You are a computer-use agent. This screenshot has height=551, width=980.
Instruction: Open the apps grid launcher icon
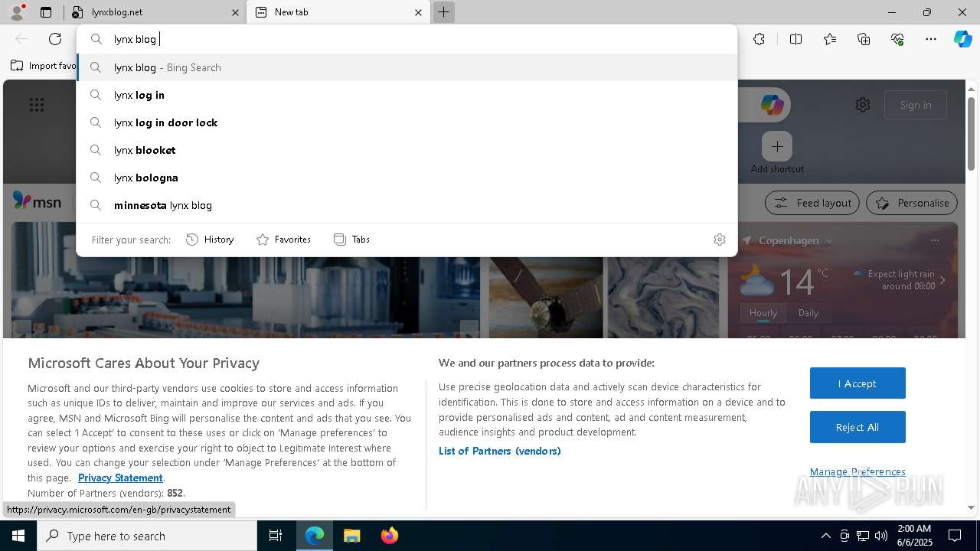pyautogui.click(x=37, y=105)
